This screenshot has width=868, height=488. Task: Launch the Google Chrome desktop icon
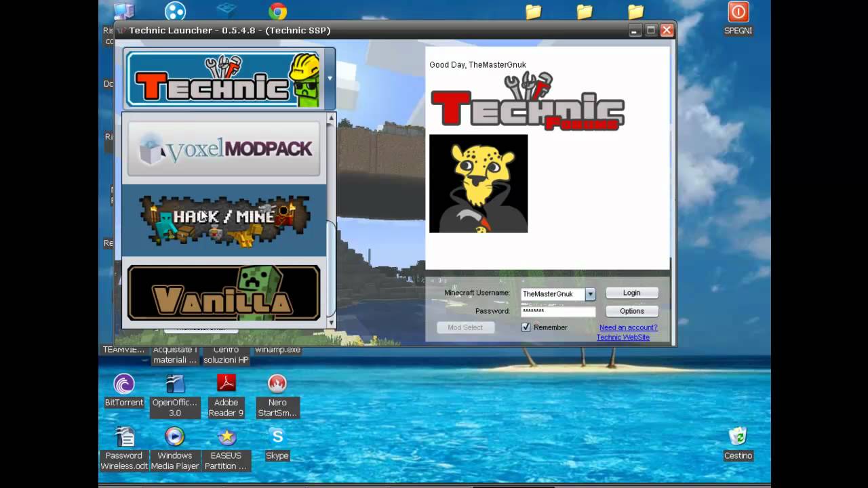[277, 11]
